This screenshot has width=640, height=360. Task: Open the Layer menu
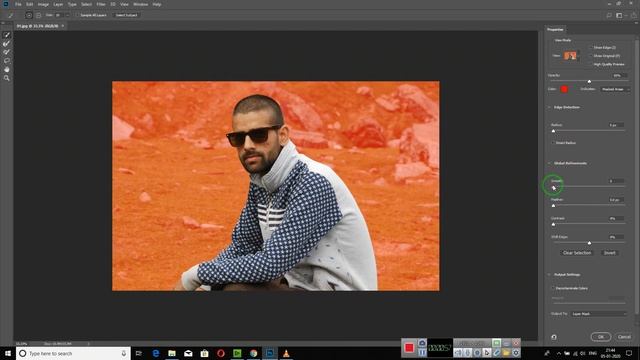tap(58, 4)
